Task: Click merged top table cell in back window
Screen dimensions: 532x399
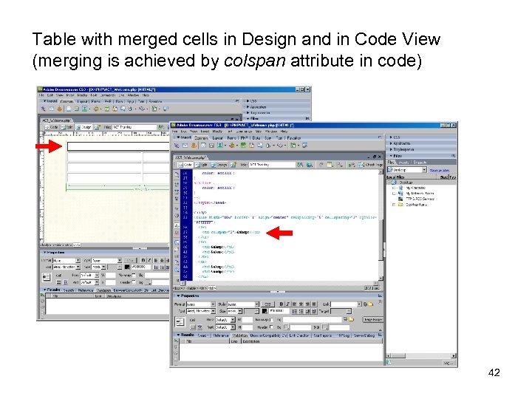Action: 118,146
